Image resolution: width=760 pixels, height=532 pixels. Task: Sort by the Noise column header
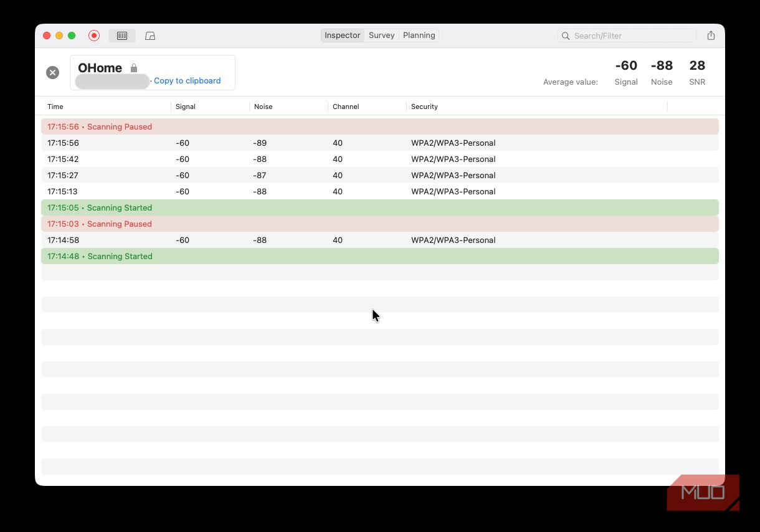(289, 107)
